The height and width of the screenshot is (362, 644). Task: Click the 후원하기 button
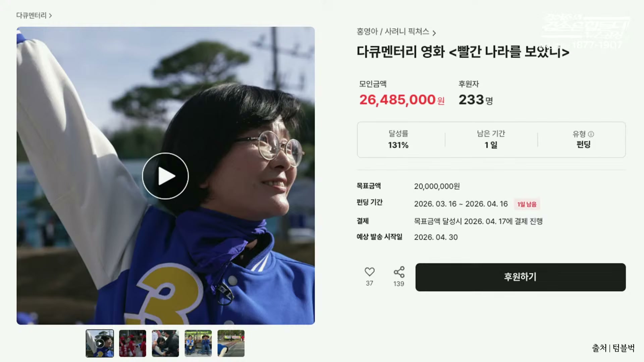(521, 277)
